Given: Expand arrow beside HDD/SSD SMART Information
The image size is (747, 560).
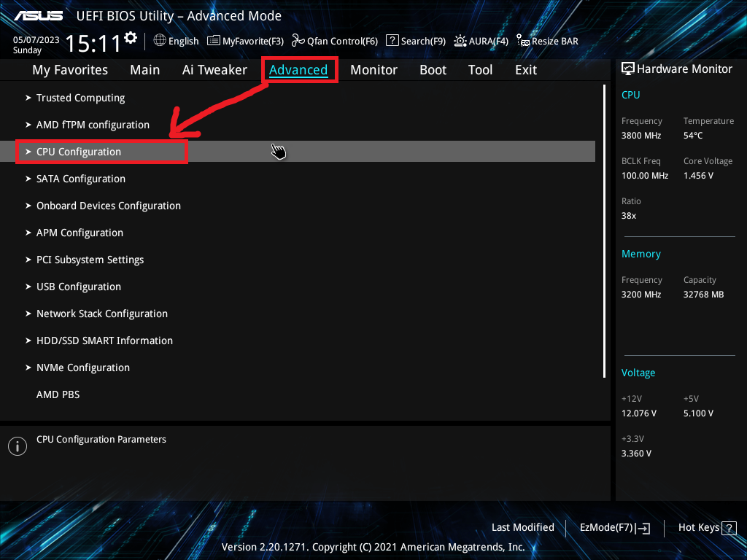Looking at the screenshot, I should pyautogui.click(x=28, y=341).
